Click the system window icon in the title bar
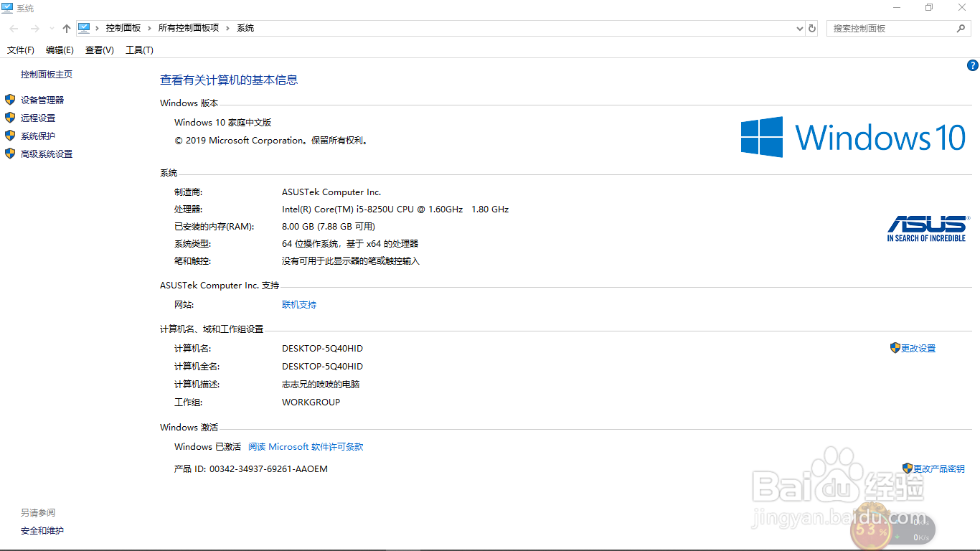 [x=7, y=8]
